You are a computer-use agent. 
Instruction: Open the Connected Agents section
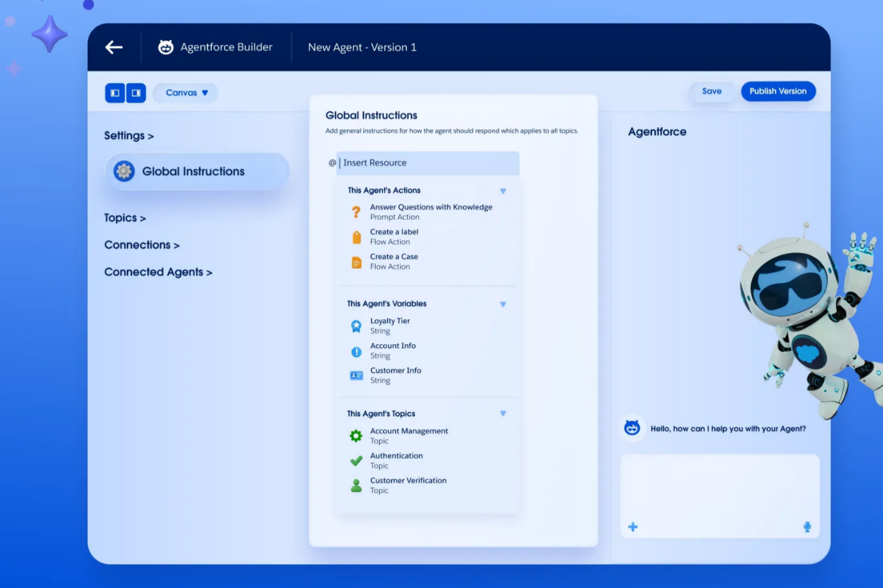point(158,272)
